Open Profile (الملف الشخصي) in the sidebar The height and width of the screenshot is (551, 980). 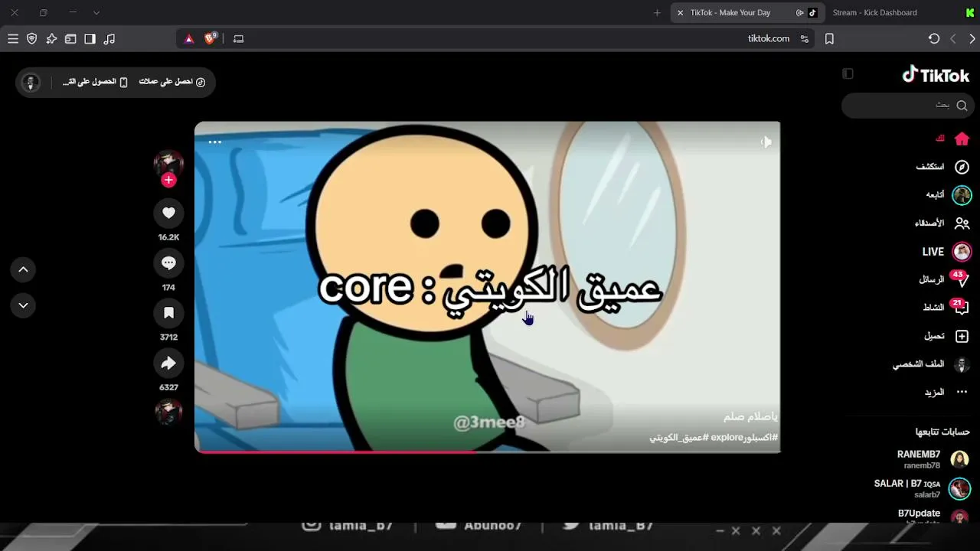point(931,364)
